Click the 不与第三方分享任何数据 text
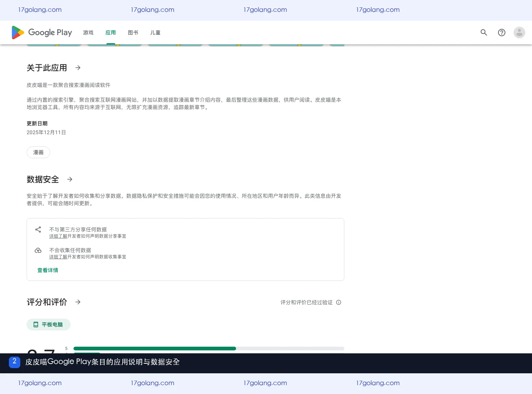This screenshot has width=532, height=394. point(78,230)
